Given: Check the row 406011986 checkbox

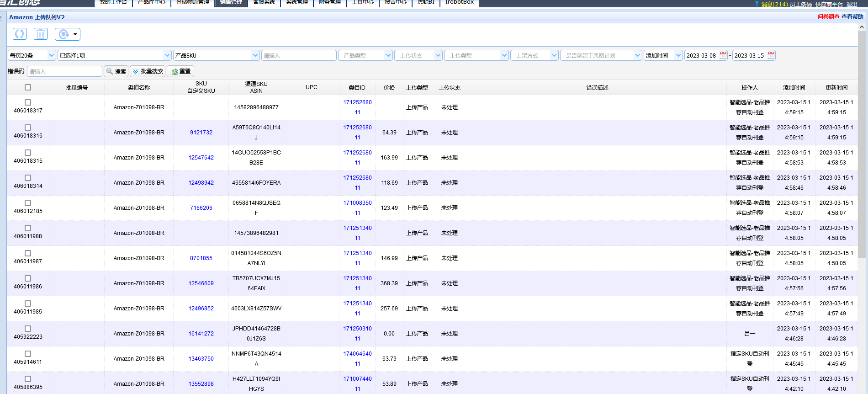Looking at the screenshot, I should click(x=28, y=278).
